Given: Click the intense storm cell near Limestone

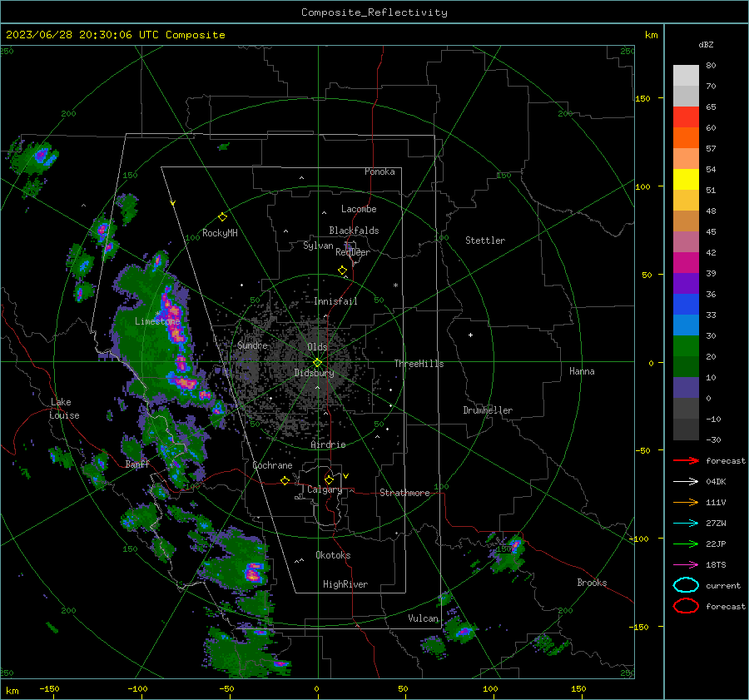Looking at the screenshot, I should click(173, 318).
